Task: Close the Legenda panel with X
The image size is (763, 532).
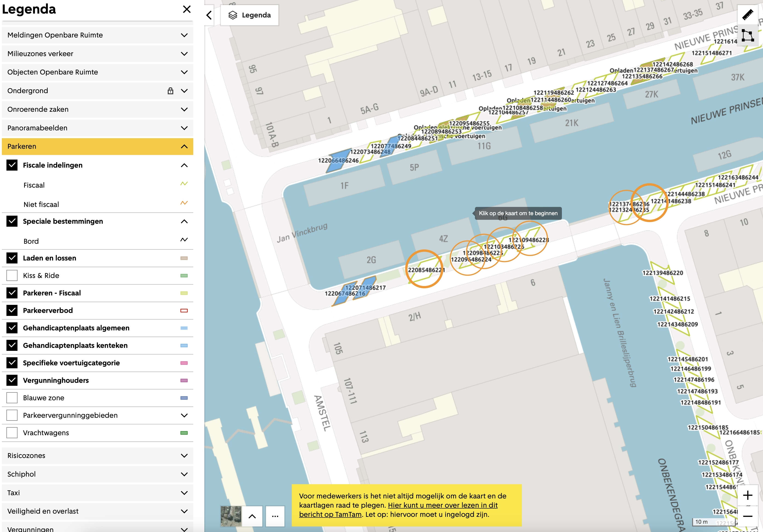Action: coord(187,9)
